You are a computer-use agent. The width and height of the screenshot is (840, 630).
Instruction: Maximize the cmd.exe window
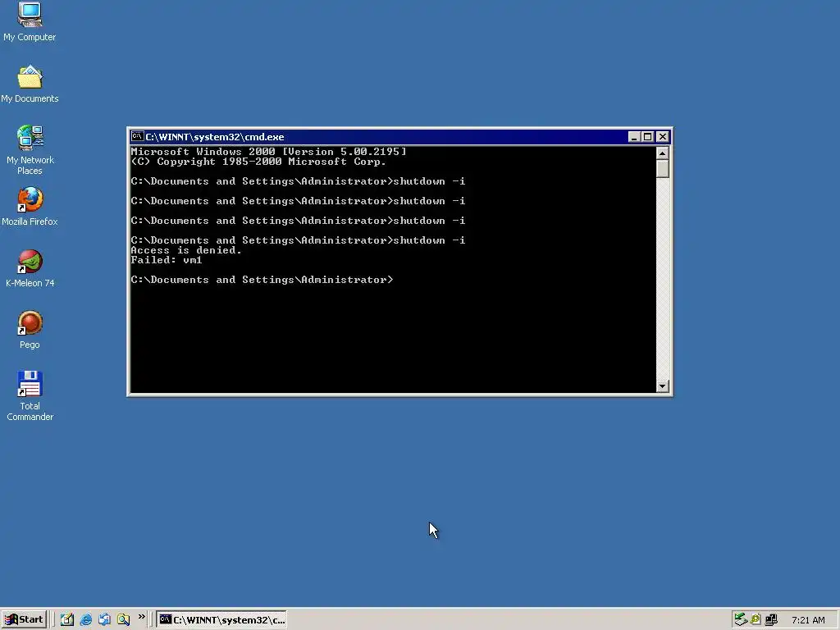[647, 137]
